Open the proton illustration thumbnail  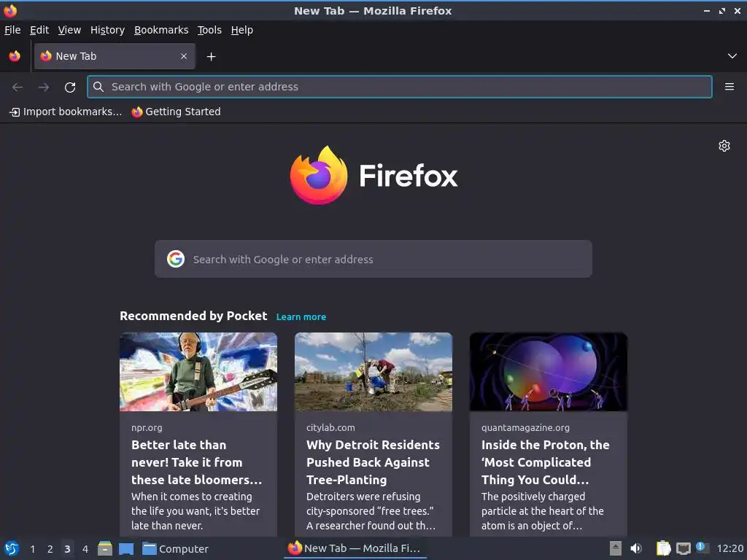(x=549, y=372)
